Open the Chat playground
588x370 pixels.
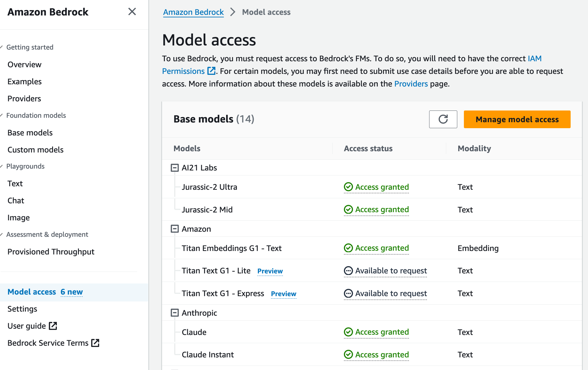(x=16, y=200)
